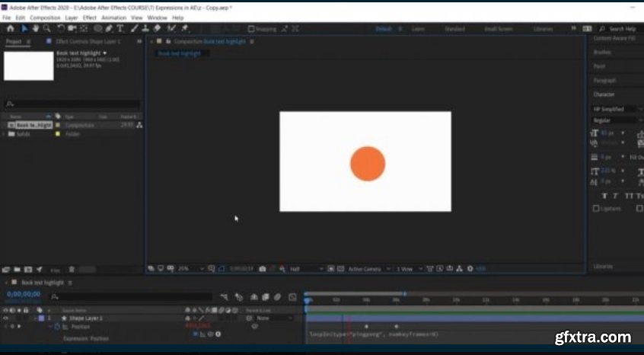Switch to the Small Screen workspace

[498, 29]
